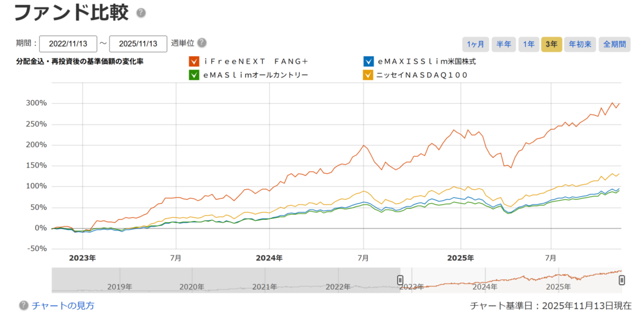Uncheck the iFreeNEXT FANG+ series checkbox
644x316 pixels.
coord(194,62)
